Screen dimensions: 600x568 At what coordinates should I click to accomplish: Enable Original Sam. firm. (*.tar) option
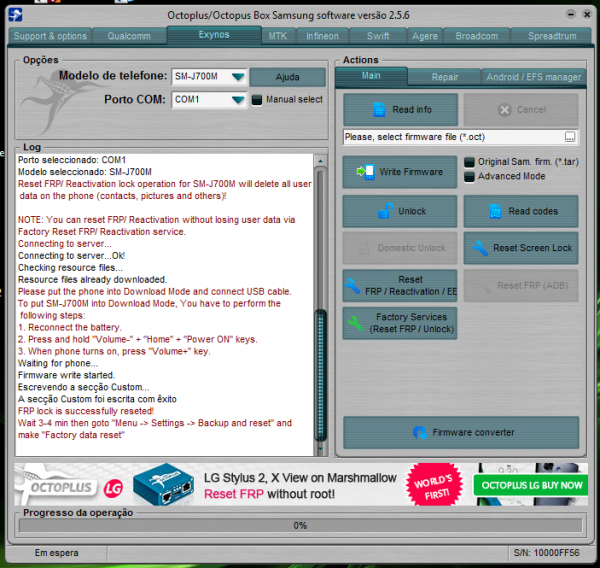pos(469,162)
